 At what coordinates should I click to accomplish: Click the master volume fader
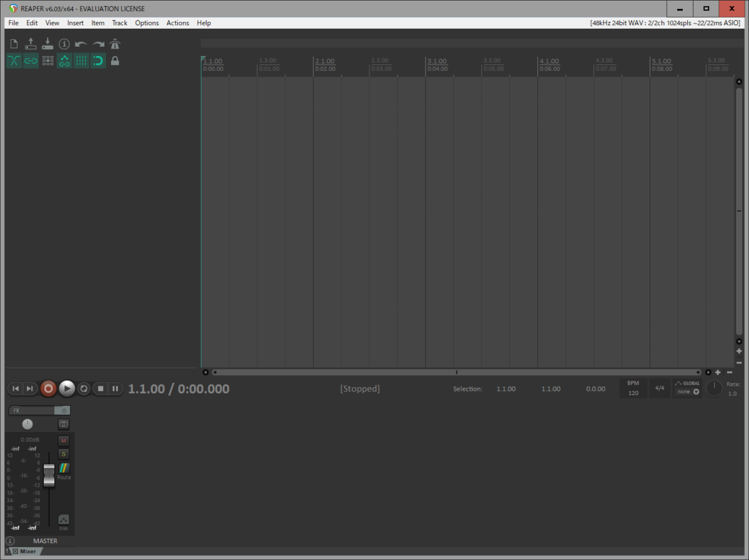(49, 475)
